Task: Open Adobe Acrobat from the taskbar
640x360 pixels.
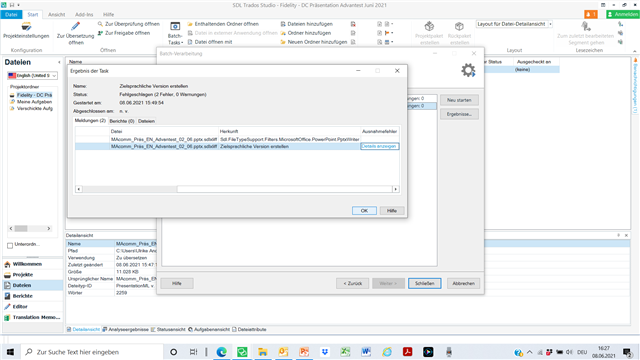Action: pos(407,352)
